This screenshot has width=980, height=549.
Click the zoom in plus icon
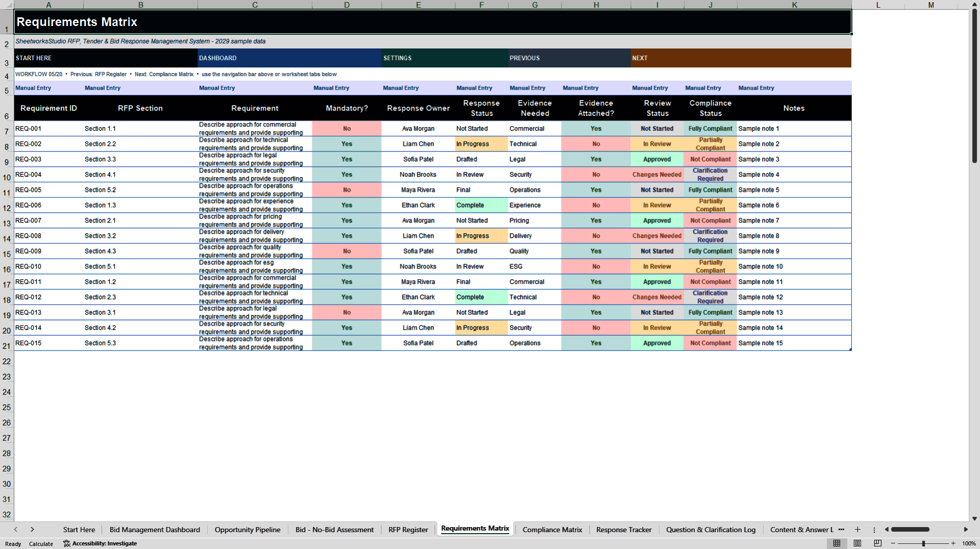[x=953, y=543]
